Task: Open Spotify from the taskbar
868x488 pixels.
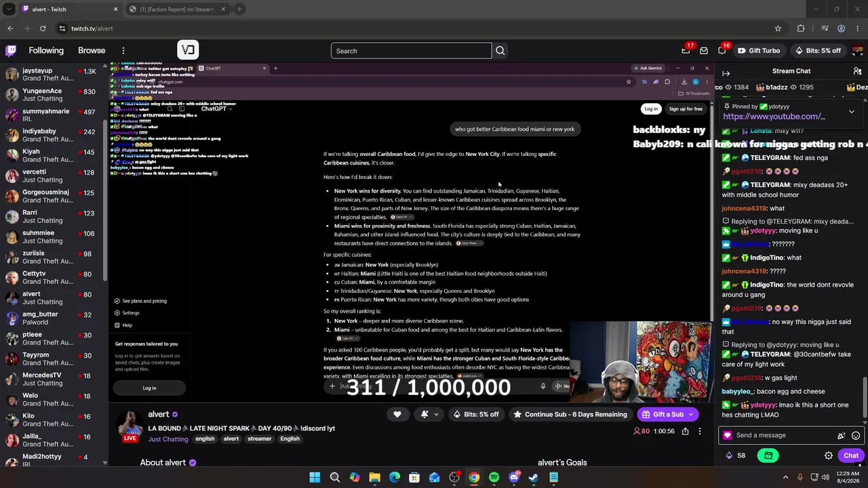Action: (494, 477)
